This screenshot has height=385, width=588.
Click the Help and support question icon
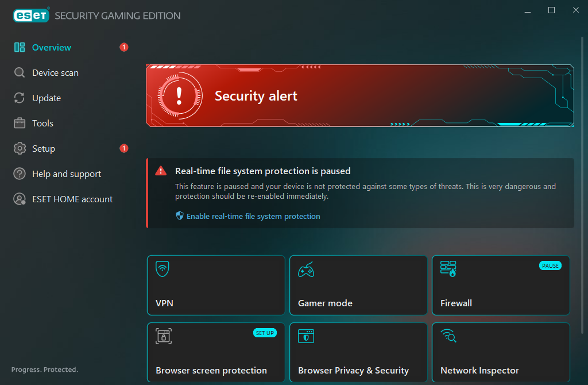click(20, 174)
